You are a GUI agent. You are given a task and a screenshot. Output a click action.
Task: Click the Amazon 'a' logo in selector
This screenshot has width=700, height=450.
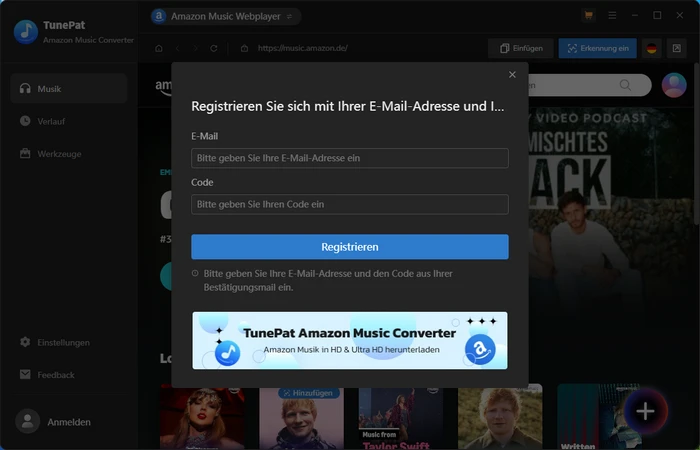(158, 17)
